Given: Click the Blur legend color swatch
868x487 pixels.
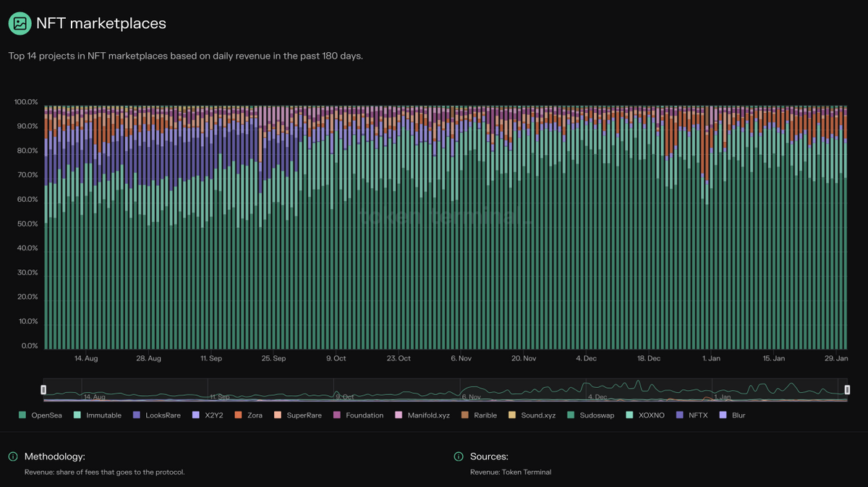Looking at the screenshot, I should pyautogui.click(x=723, y=415).
